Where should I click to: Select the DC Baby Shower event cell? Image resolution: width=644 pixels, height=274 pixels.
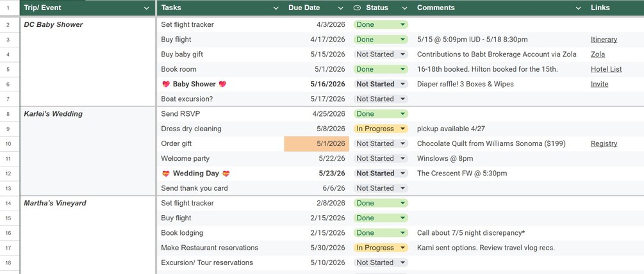pos(88,61)
